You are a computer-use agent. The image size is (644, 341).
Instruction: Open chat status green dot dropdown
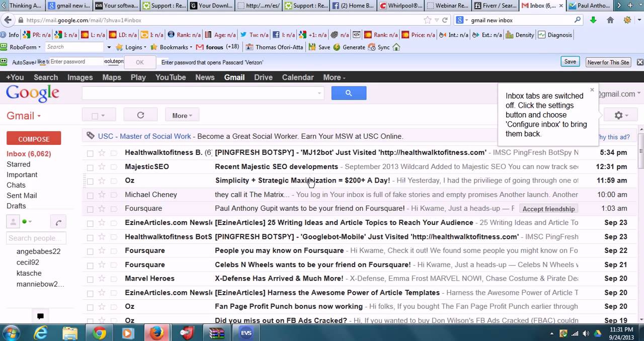click(27, 222)
